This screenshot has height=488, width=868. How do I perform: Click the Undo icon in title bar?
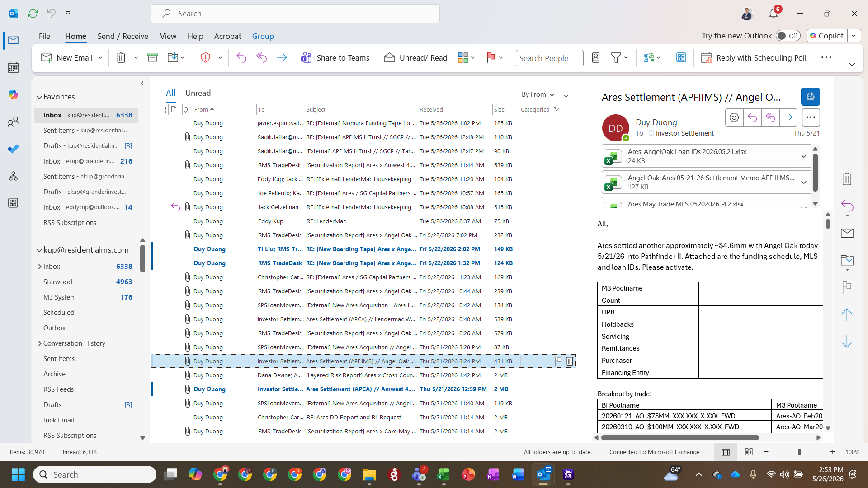pos(51,13)
